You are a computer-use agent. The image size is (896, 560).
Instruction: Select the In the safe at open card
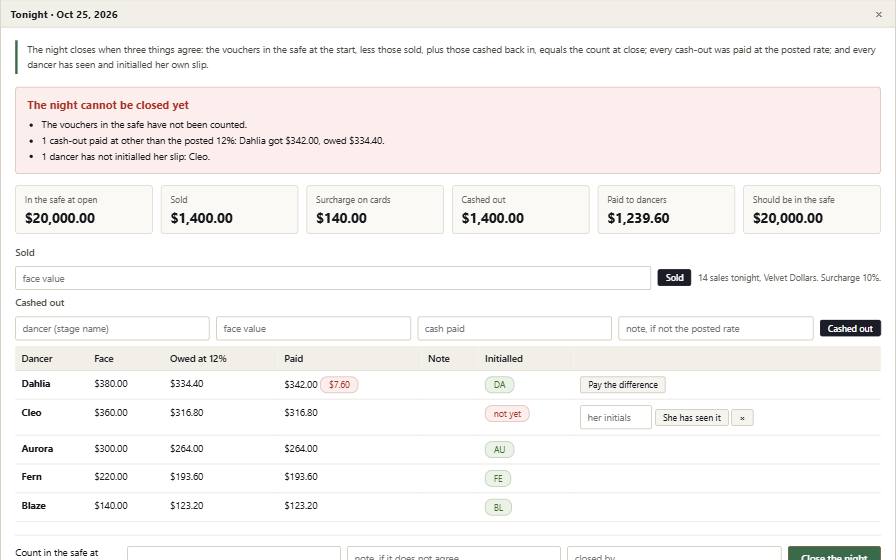84,209
